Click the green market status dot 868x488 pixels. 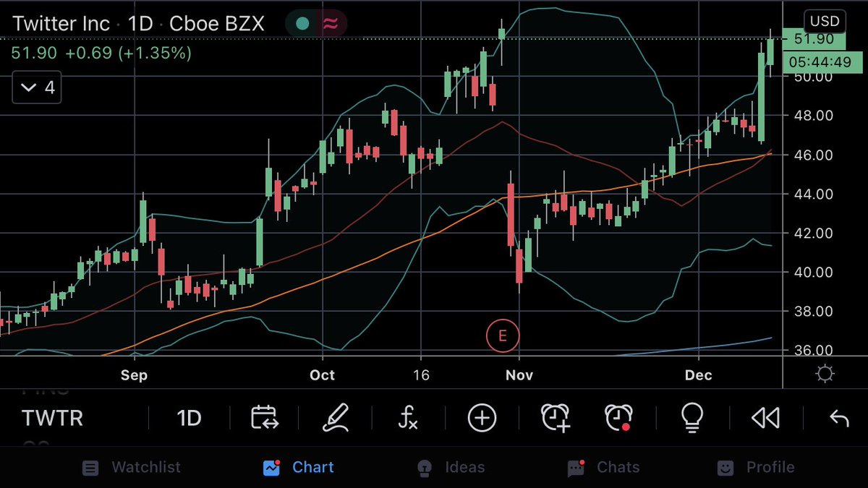tap(302, 23)
